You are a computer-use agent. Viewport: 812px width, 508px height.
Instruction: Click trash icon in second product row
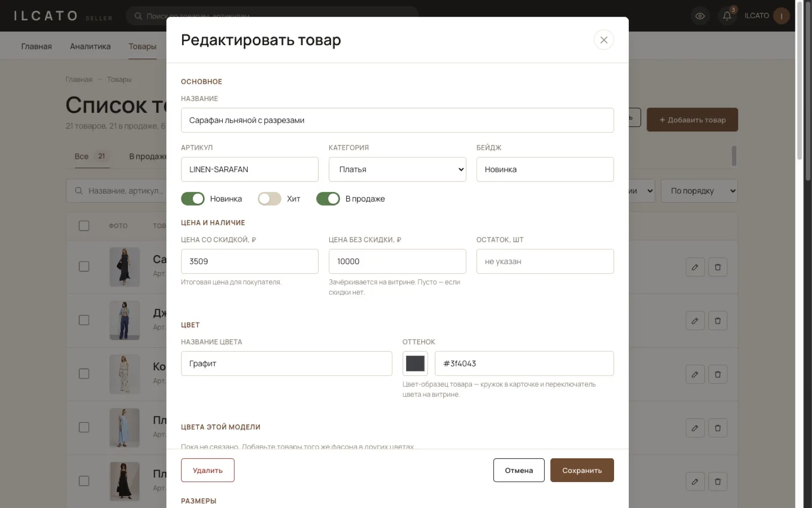click(x=718, y=321)
